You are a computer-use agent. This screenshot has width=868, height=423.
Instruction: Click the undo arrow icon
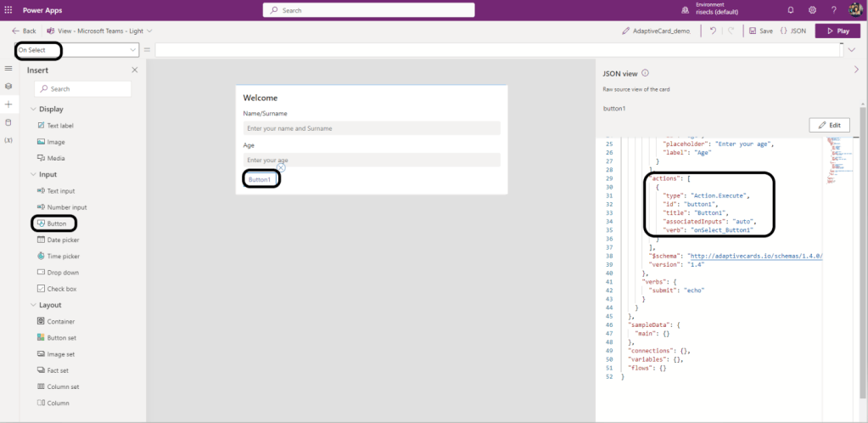click(x=712, y=31)
